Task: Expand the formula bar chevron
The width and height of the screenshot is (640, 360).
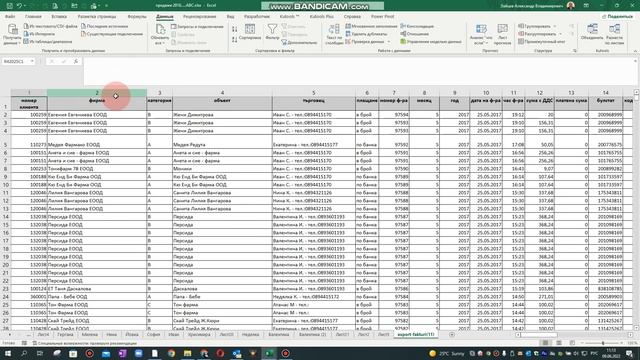Action: pyautogui.click(x=635, y=61)
